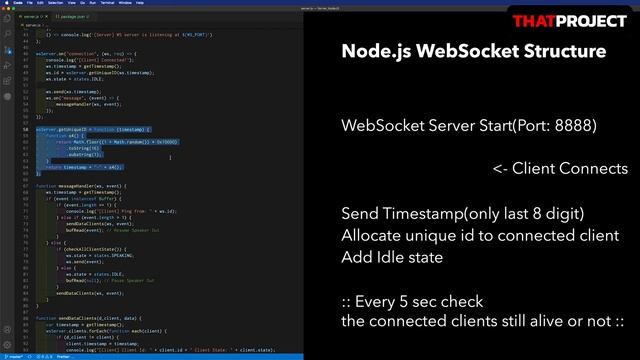Click Prettier in the status bar
Image resolution: width=640 pixels, height=360 pixels.
[x=63, y=357]
